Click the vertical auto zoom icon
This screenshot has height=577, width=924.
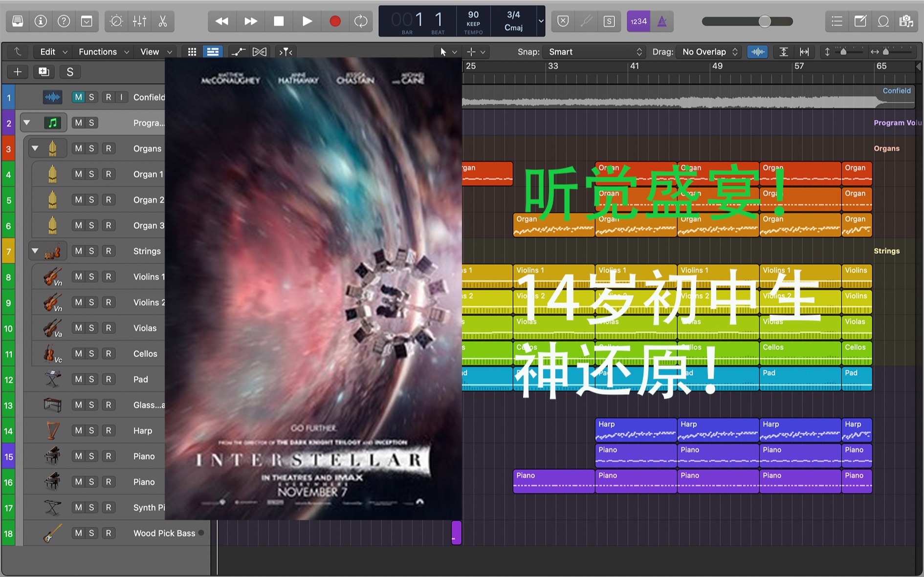click(x=784, y=52)
